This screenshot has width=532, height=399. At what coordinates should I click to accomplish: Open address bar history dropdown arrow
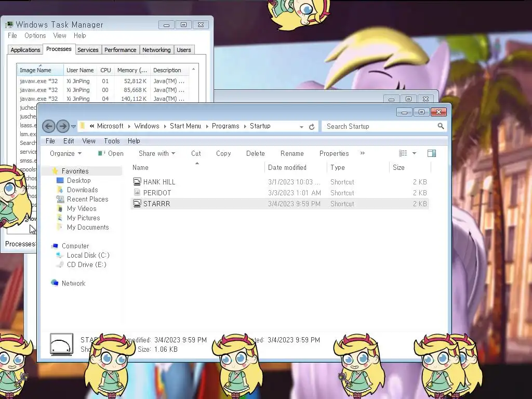coord(301,127)
